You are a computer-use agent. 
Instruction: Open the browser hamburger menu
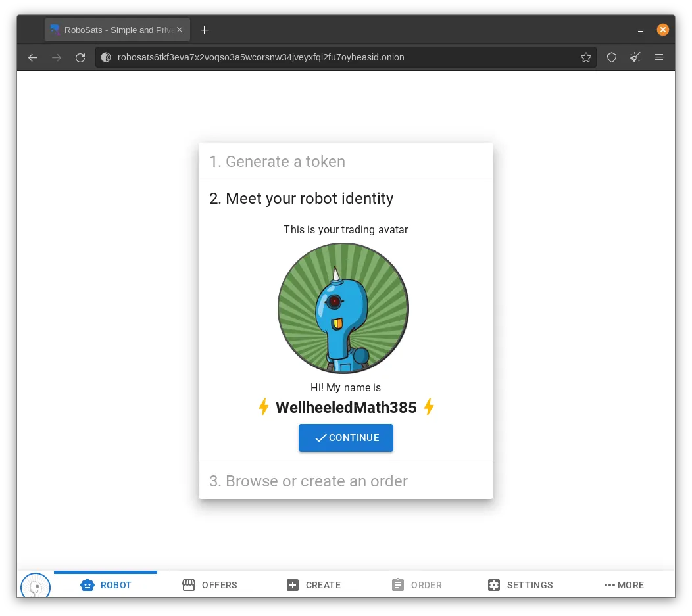[659, 57]
